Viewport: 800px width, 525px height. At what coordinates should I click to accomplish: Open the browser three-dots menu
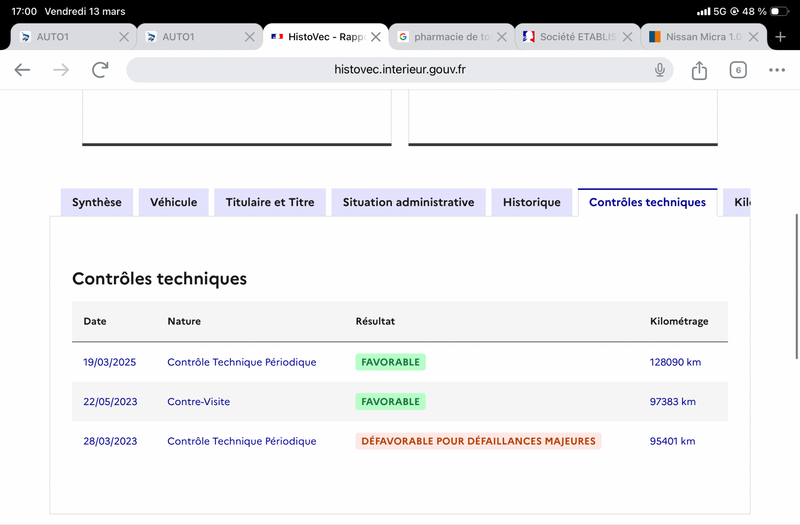click(777, 70)
